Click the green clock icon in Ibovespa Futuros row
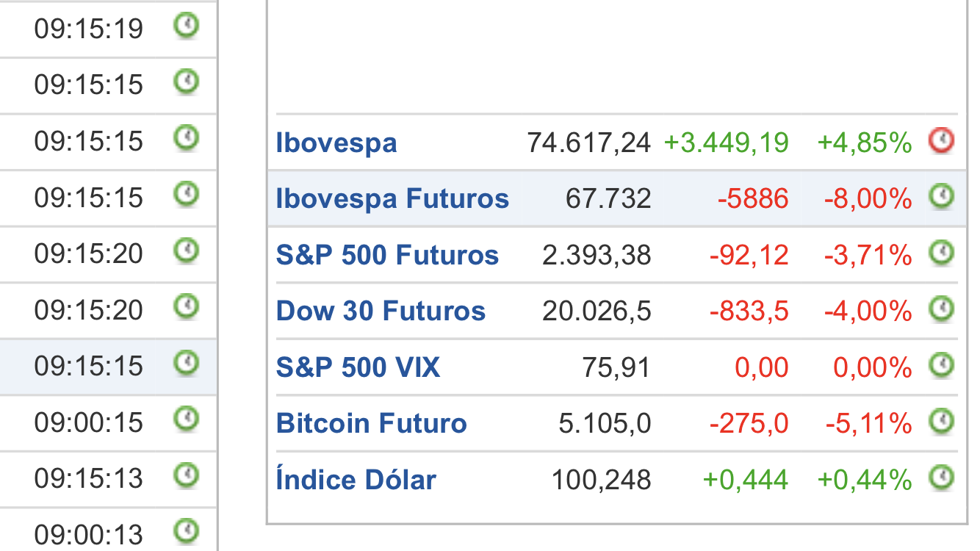This screenshot has height=551, width=980. [x=941, y=196]
